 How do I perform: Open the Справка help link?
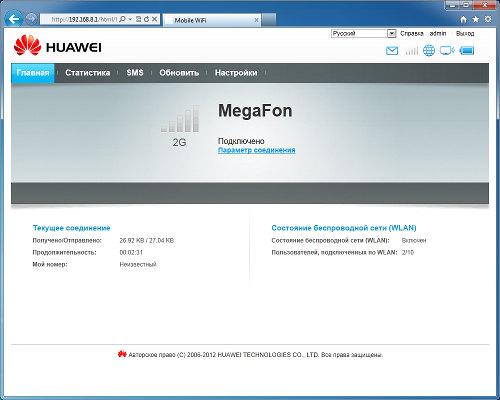pyautogui.click(x=412, y=33)
